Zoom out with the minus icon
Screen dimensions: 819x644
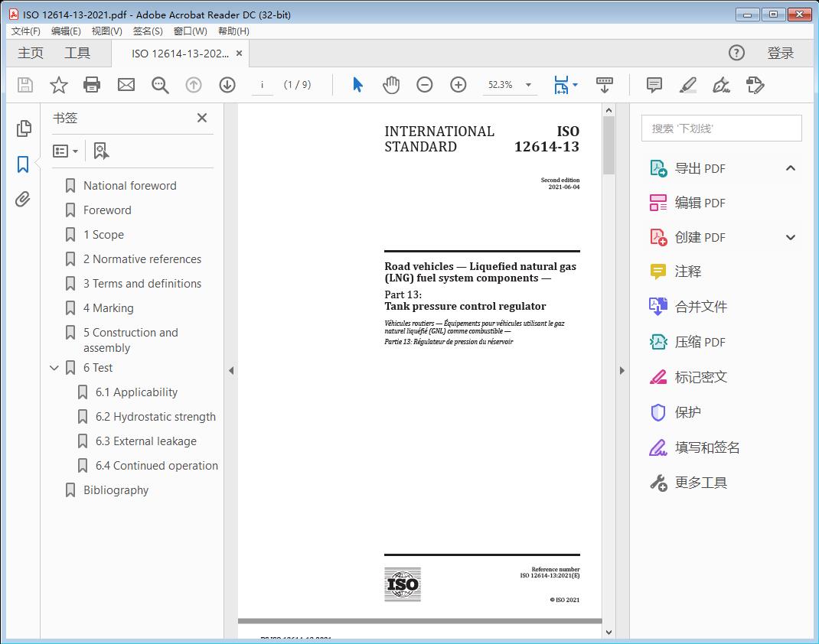(425, 85)
